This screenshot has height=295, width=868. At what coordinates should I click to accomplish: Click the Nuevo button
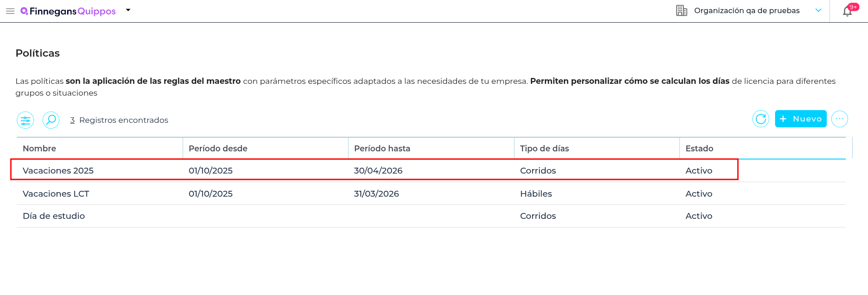tap(800, 119)
